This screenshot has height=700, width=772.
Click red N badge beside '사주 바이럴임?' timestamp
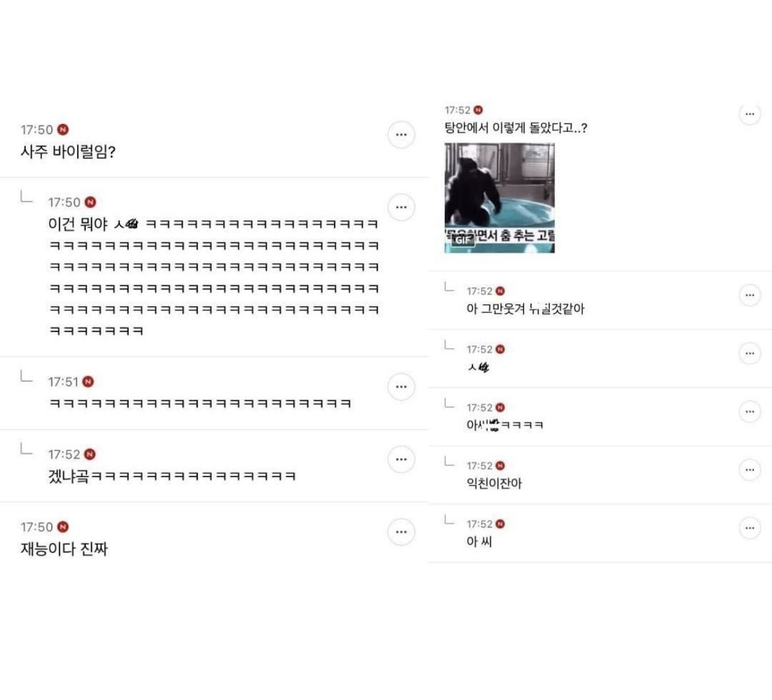point(63,129)
